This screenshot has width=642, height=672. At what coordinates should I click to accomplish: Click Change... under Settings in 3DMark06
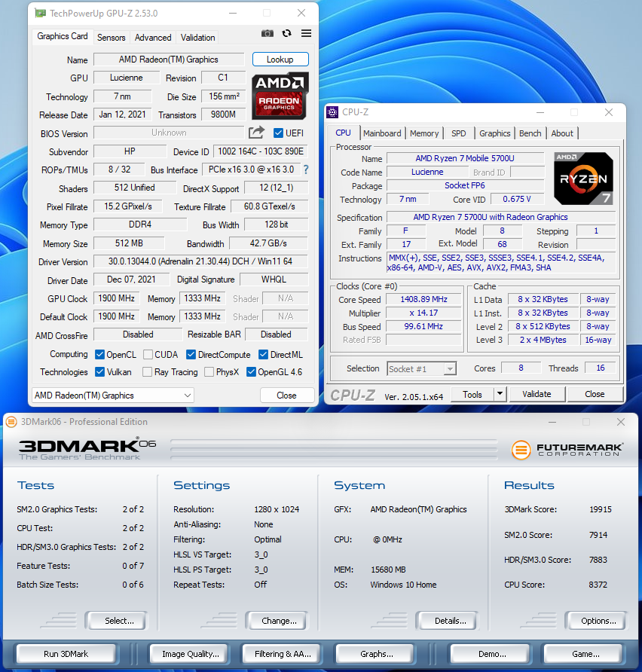click(x=277, y=621)
